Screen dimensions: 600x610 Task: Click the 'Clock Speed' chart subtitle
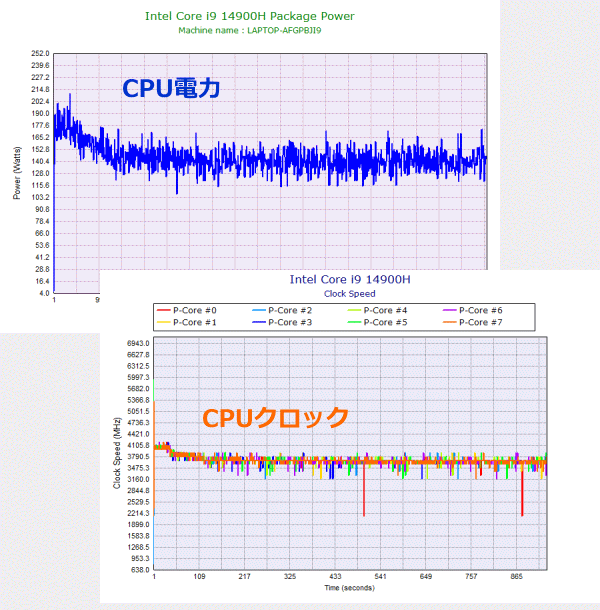349,294
